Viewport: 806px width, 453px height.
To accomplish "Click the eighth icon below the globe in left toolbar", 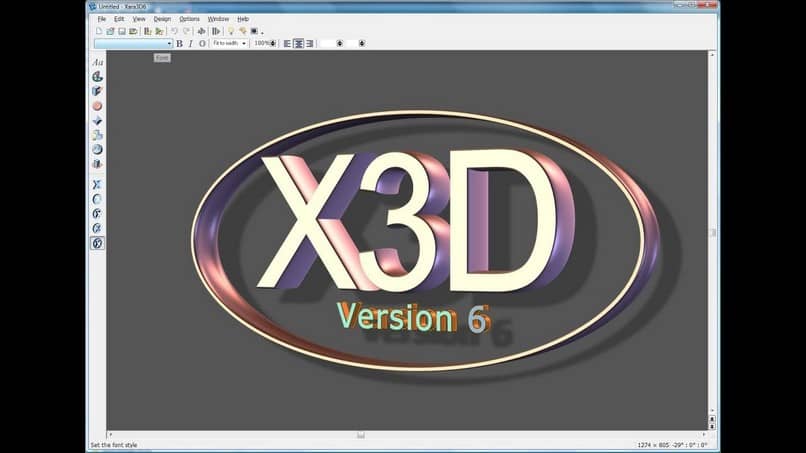I will [x=97, y=164].
